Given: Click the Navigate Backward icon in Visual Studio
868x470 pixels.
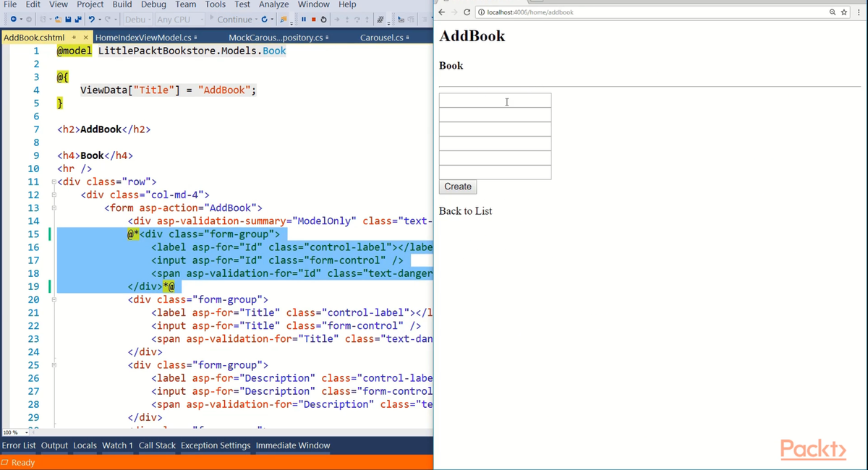Looking at the screenshot, I should [14, 20].
